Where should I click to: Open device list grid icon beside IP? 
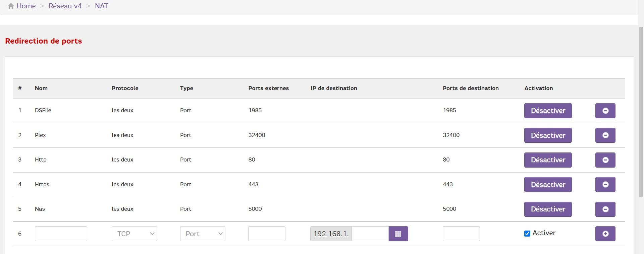[398, 234]
